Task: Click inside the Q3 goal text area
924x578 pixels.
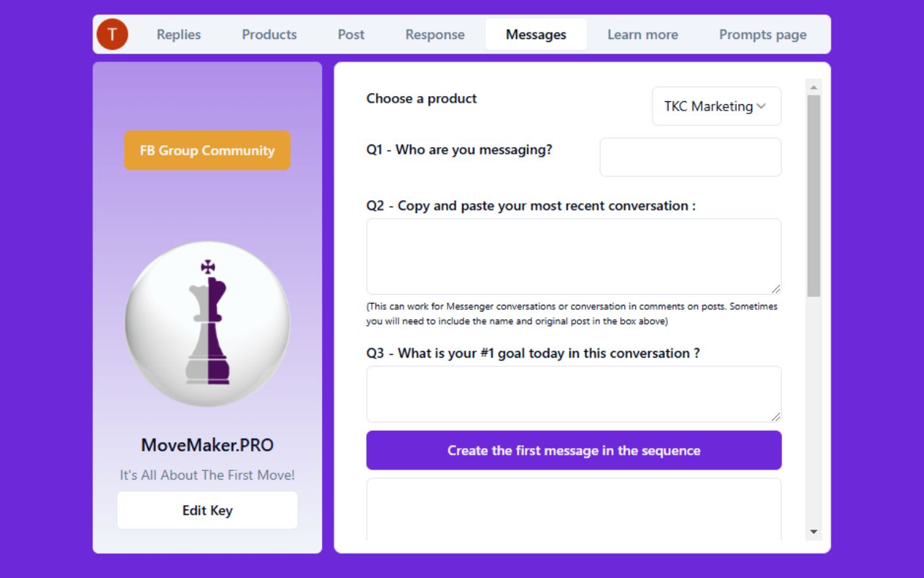Action: click(x=573, y=393)
